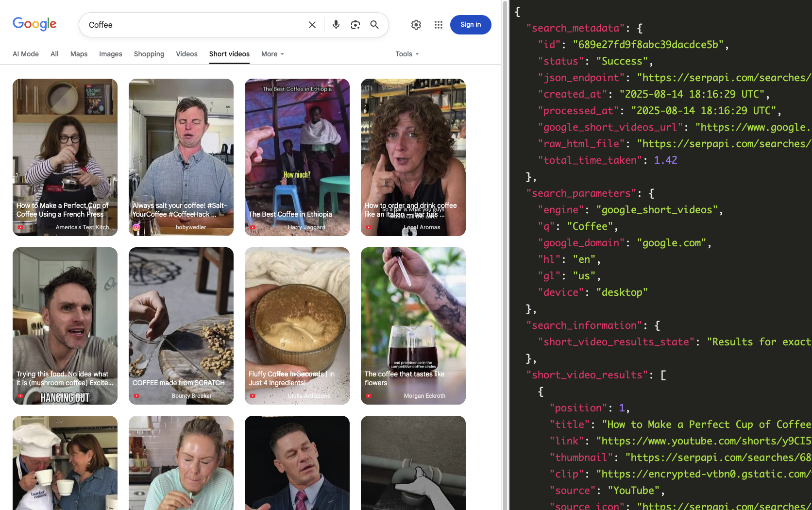Image resolution: width=812 pixels, height=510 pixels.
Task: Click the search_metadata key in JSON
Action: coord(576,28)
